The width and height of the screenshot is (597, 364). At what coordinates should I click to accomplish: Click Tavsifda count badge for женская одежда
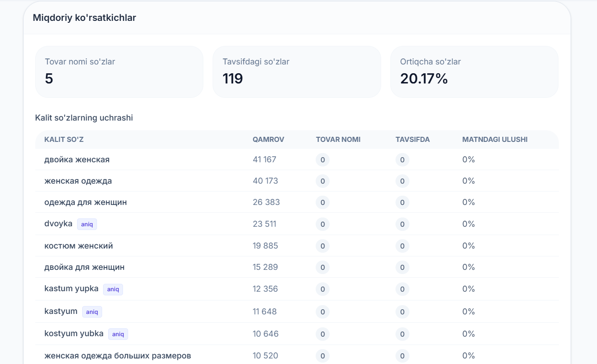tap(402, 181)
